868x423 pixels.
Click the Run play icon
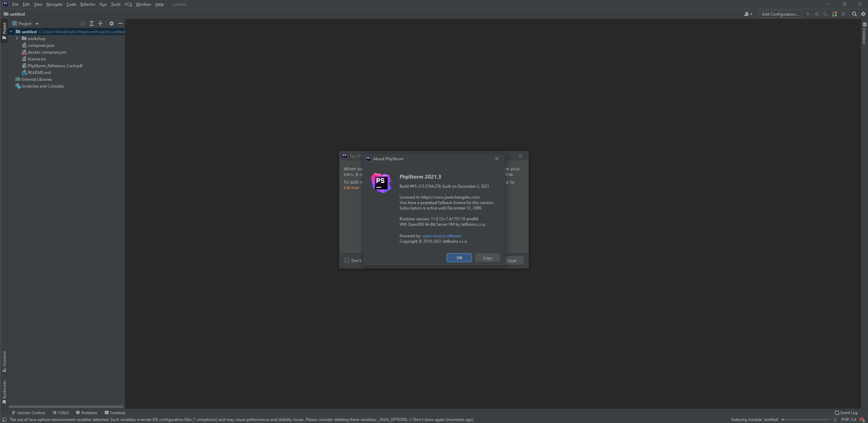[808, 14]
